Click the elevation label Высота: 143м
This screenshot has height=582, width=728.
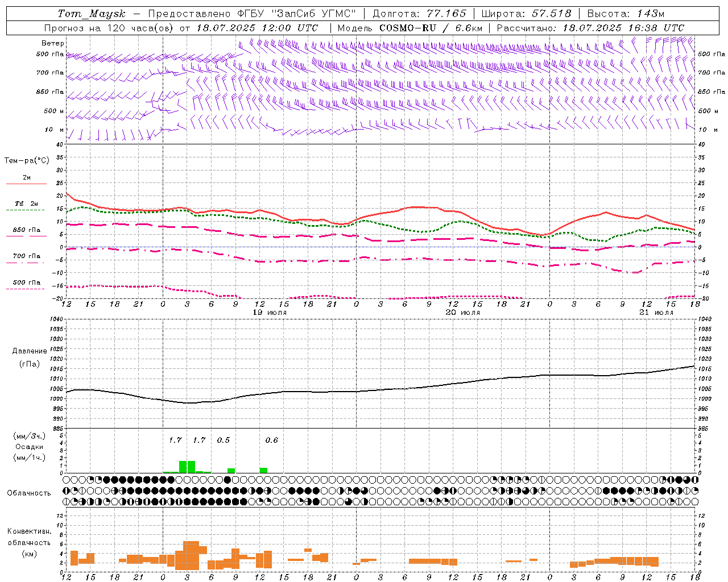[626, 14]
